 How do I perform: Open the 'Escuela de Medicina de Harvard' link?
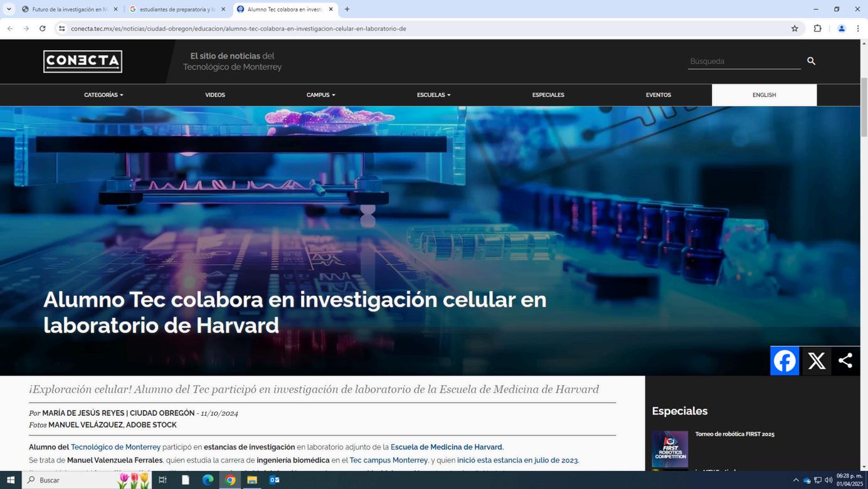[446, 447]
